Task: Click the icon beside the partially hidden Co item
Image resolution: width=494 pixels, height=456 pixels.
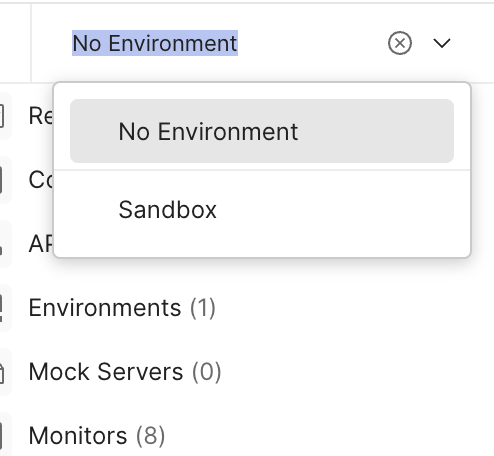Action: [3, 180]
